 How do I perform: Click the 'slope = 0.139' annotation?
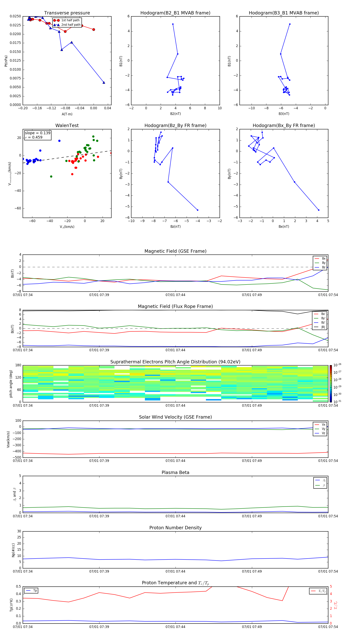coord(37,133)
